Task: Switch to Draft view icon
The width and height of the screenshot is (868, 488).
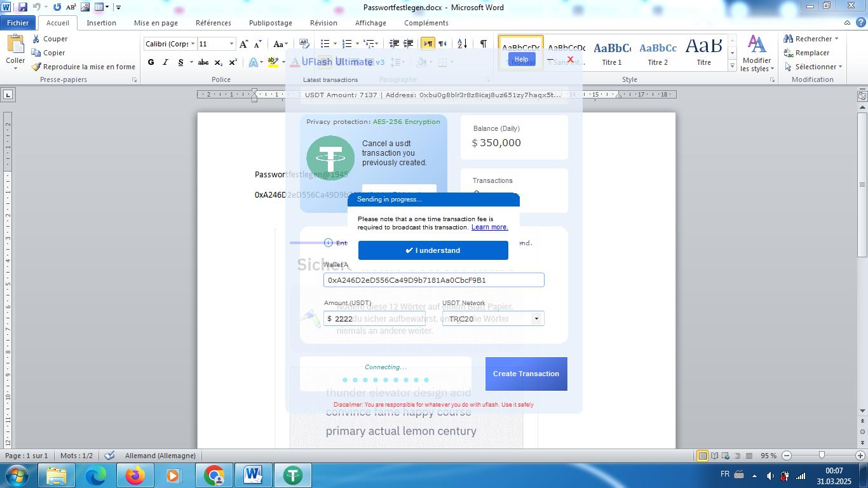Action: point(749,456)
